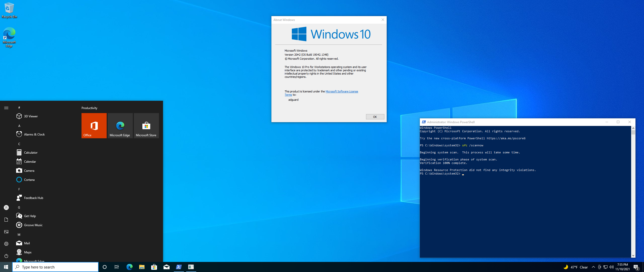Click the volume speaker tray icon
644x272 pixels.
point(612,267)
